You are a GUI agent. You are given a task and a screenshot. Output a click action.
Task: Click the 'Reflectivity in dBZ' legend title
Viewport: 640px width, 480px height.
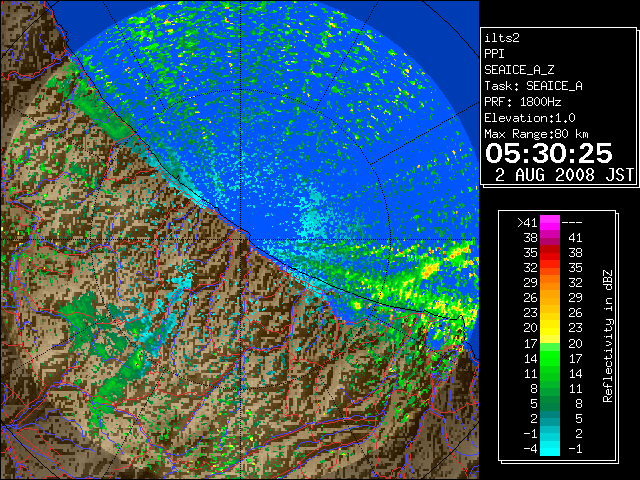pos(608,336)
